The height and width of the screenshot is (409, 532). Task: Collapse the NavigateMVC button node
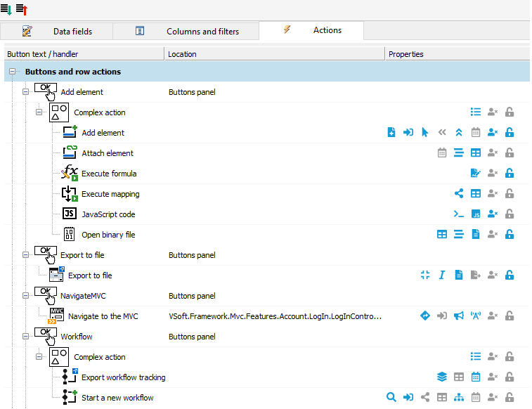[x=25, y=296]
